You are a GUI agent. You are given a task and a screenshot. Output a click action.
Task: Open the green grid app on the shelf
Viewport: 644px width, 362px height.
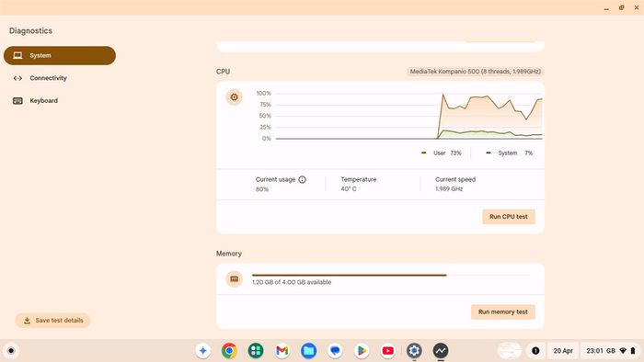256,351
